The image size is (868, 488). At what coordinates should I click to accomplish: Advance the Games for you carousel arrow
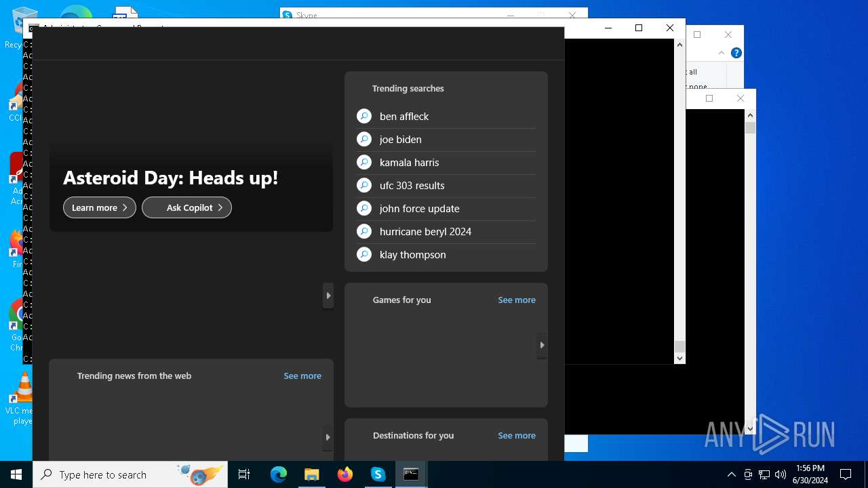tap(542, 345)
